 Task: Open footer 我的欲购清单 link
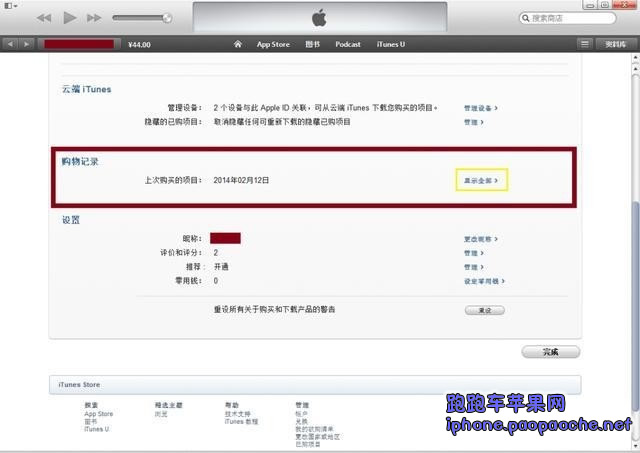pyautogui.click(x=314, y=429)
